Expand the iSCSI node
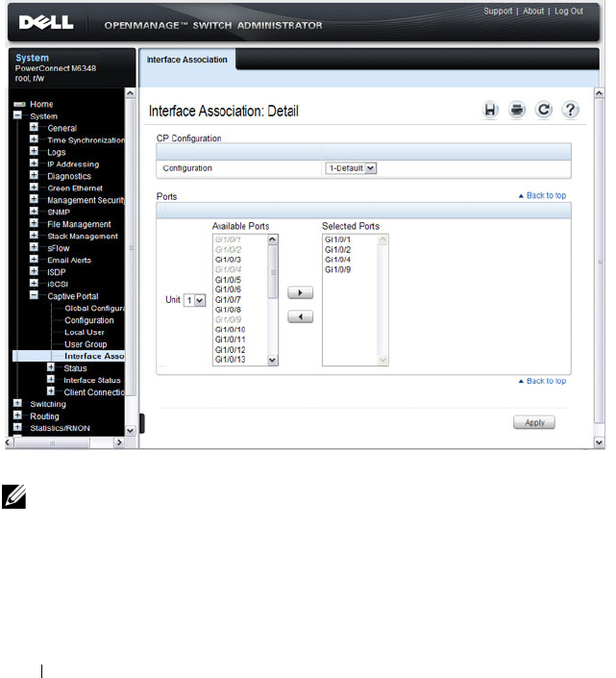 34,283
